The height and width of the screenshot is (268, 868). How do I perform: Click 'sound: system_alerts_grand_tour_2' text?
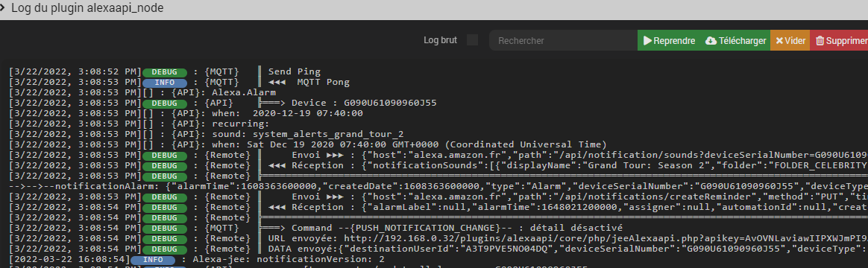point(307,134)
